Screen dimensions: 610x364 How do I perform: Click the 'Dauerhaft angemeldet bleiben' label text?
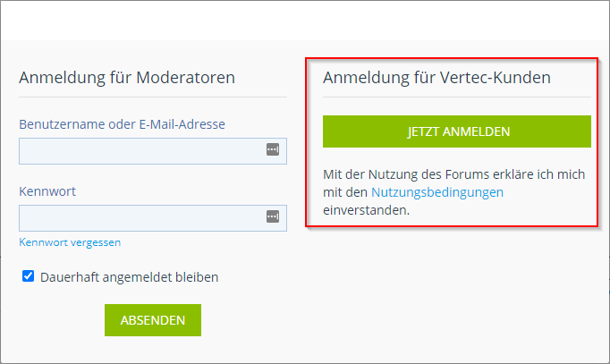(129, 277)
